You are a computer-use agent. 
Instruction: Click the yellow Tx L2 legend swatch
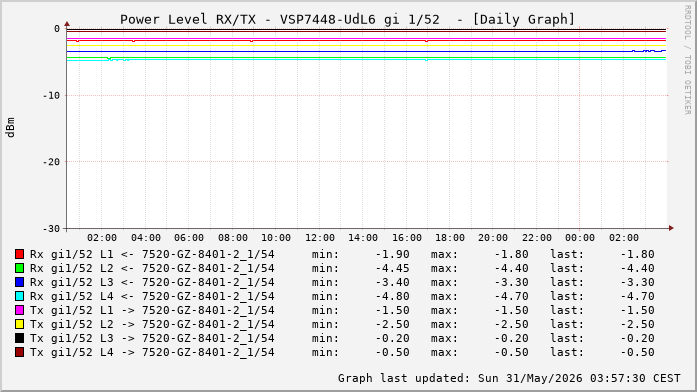point(19,324)
